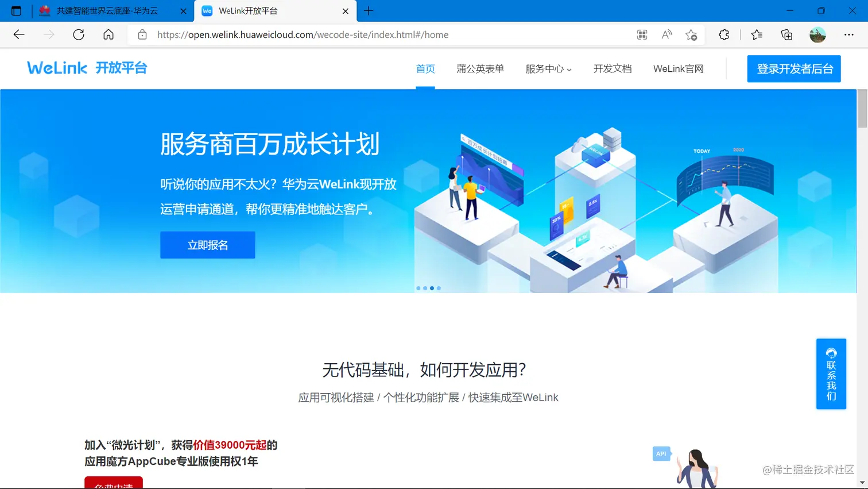Click the browser forward arrow
The image size is (868, 489).
(49, 34)
